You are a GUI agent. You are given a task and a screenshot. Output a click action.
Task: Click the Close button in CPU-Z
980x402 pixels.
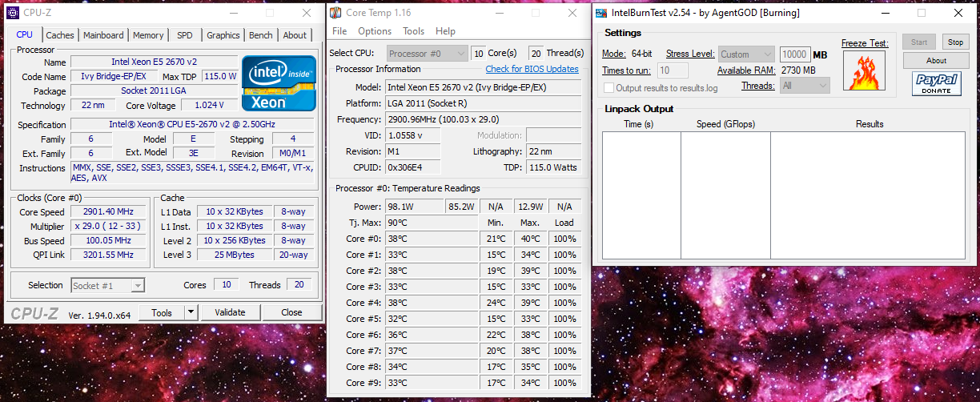(291, 312)
